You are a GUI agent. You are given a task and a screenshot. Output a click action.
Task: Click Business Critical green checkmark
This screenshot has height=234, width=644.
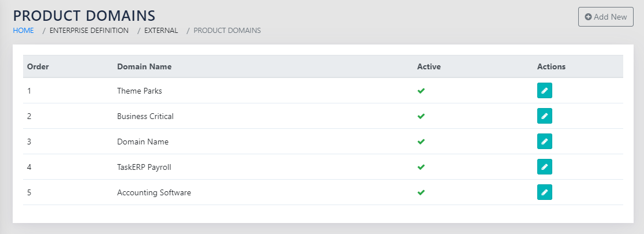421,116
